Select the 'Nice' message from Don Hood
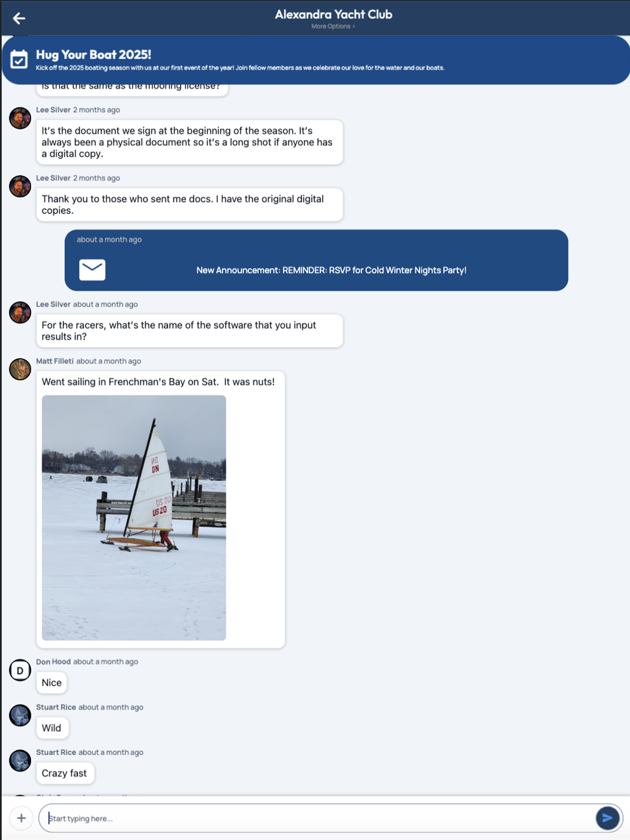The width and height of the screenshot is (630, 840). 52,683
